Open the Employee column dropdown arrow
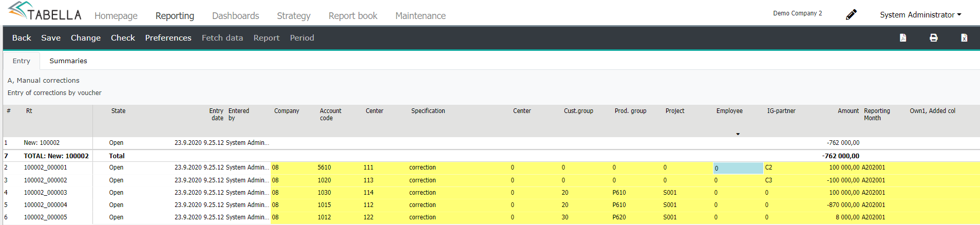Image resolution: width=980 pixels, height=225 pixels. coord(738,134)
